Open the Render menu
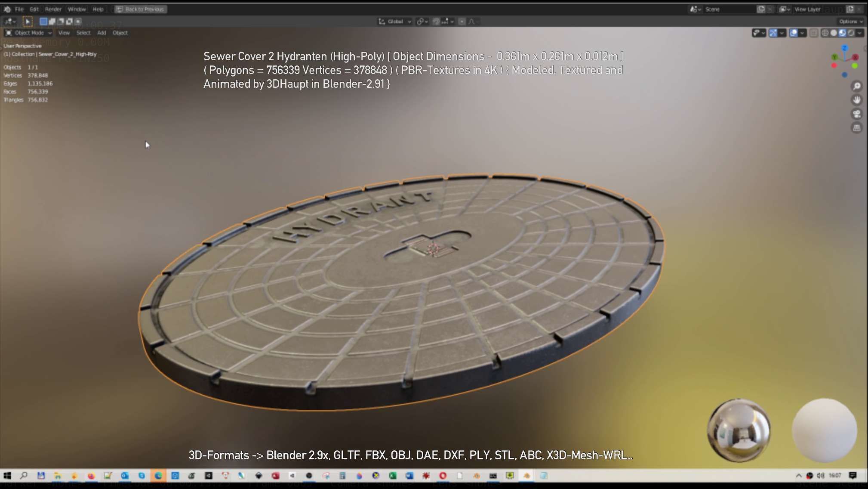Viewport: 868px width, 489px height. click(x=53, y=9)
